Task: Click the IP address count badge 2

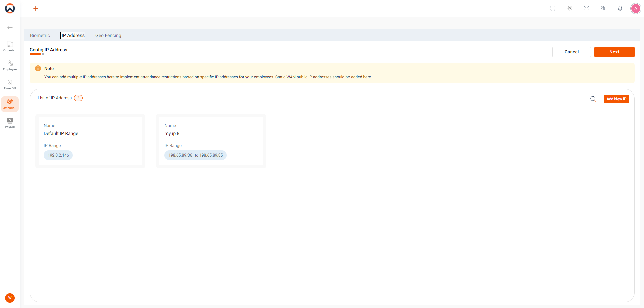Action: (78, 98)
